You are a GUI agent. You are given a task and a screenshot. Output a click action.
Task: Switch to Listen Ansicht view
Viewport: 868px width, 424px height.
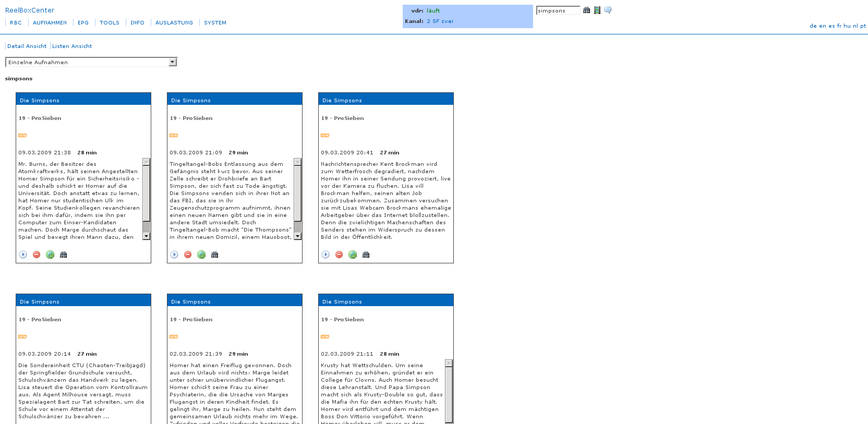click(72, 46)
